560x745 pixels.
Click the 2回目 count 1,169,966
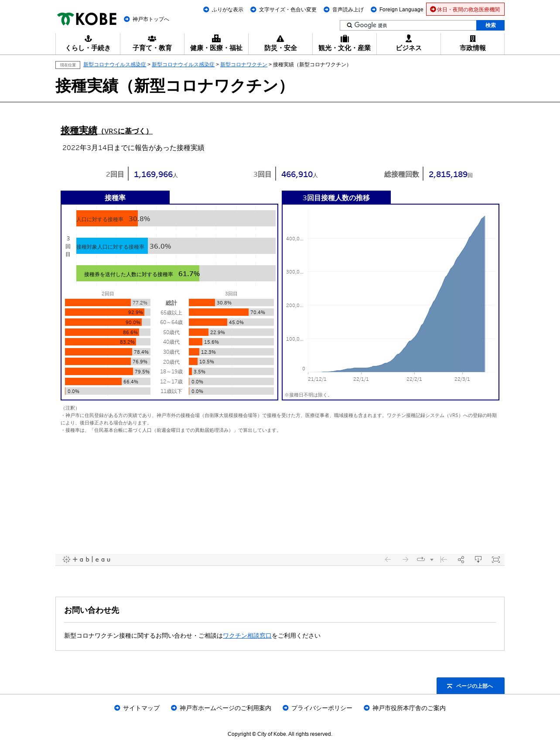[153, 174]
